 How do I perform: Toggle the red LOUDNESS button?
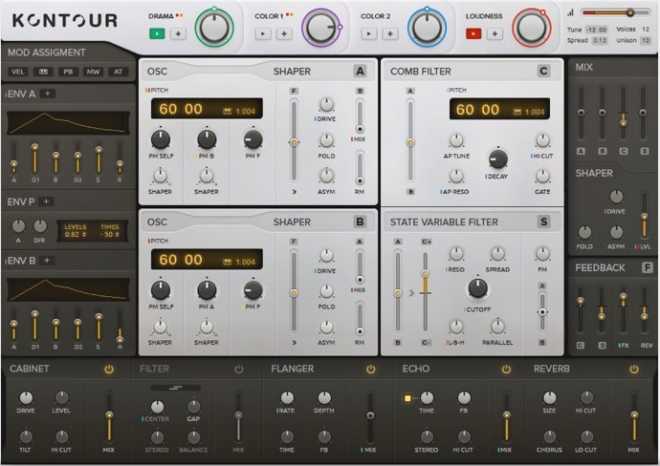(474, 33)
